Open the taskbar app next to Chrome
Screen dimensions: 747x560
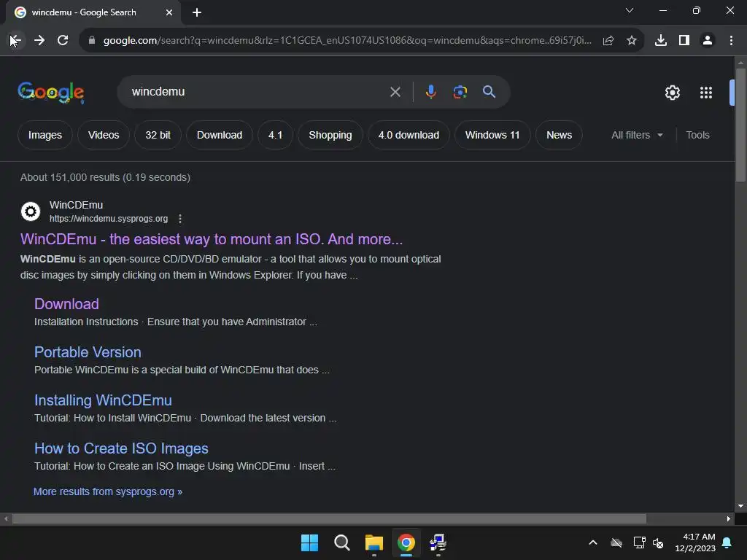pos(438,542)
